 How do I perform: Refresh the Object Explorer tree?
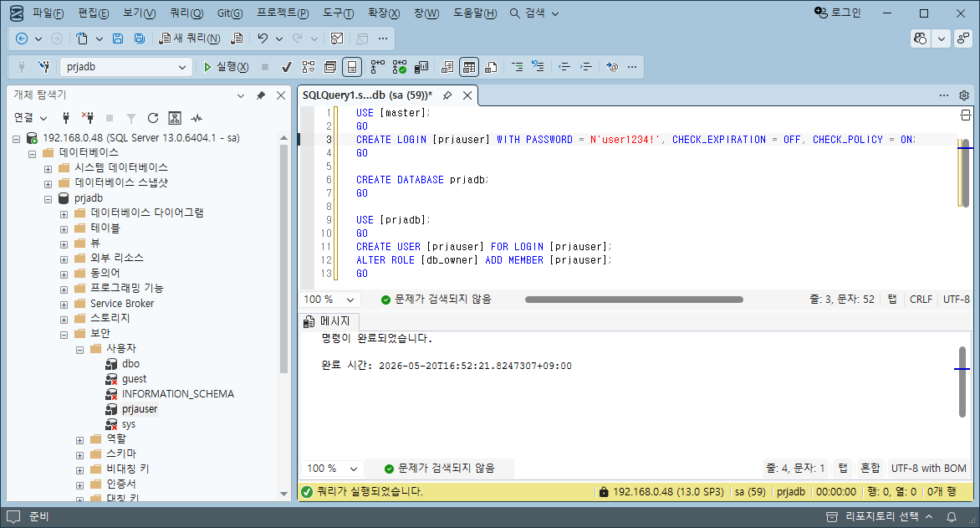pyautogui.click(x=152, y=118)
